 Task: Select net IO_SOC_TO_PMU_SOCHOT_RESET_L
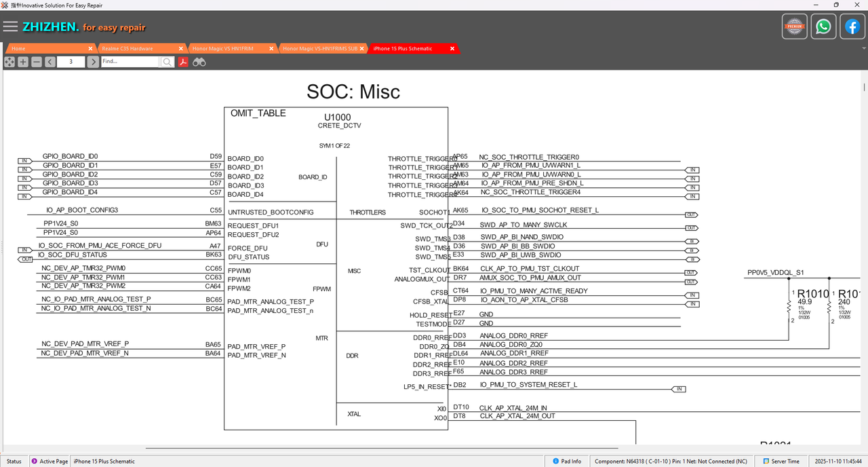(540, 210)
